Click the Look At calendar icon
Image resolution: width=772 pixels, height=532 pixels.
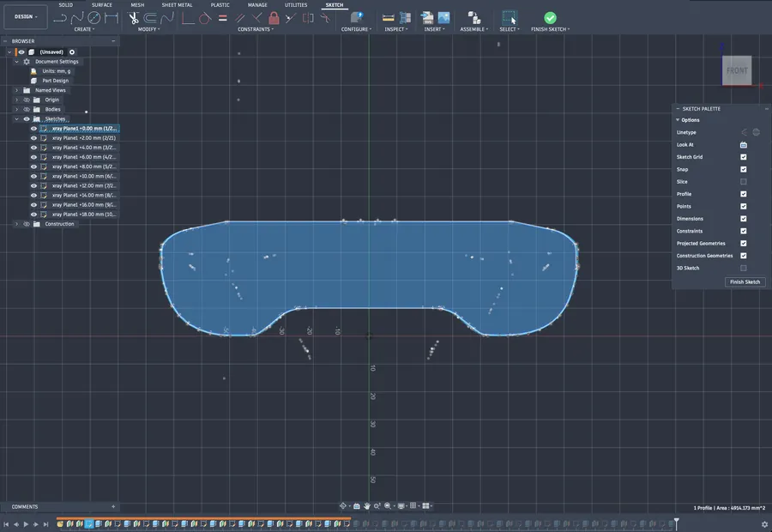pos(744,145)
